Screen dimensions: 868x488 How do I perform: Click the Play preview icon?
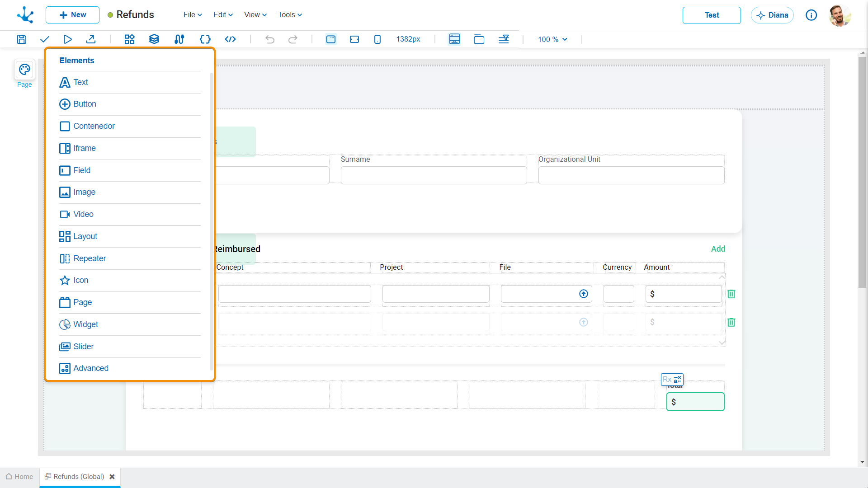(68, 39)
